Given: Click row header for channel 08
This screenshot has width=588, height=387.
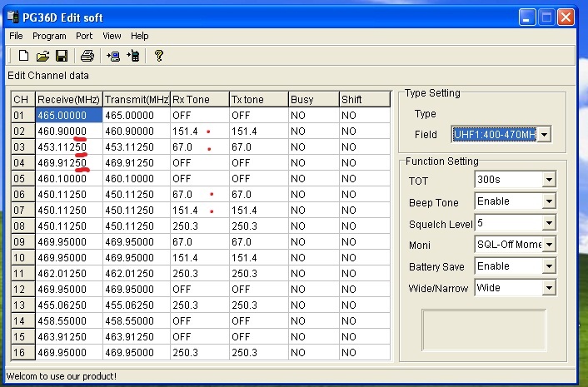Looking at the screenshot, I should pyautogui.click(x=23, y=226).
